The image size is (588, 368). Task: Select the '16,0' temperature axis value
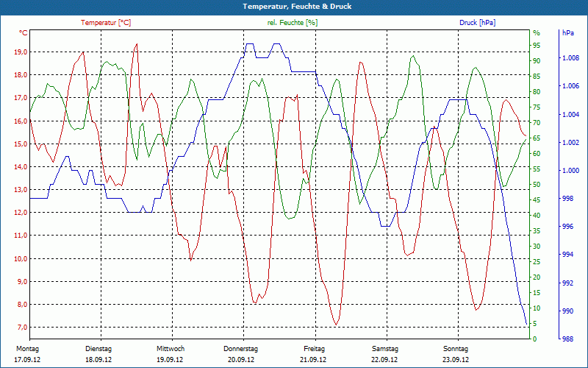coord(21,121)
